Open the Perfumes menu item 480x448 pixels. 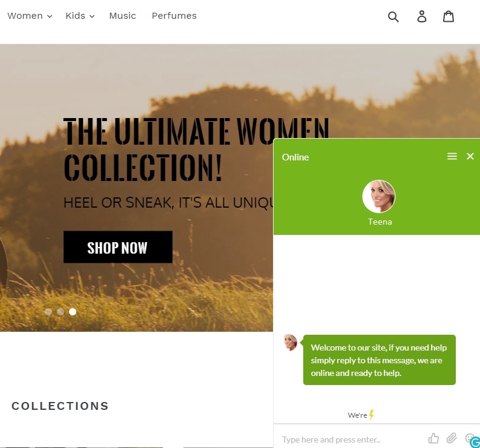[x=174, y=16]
